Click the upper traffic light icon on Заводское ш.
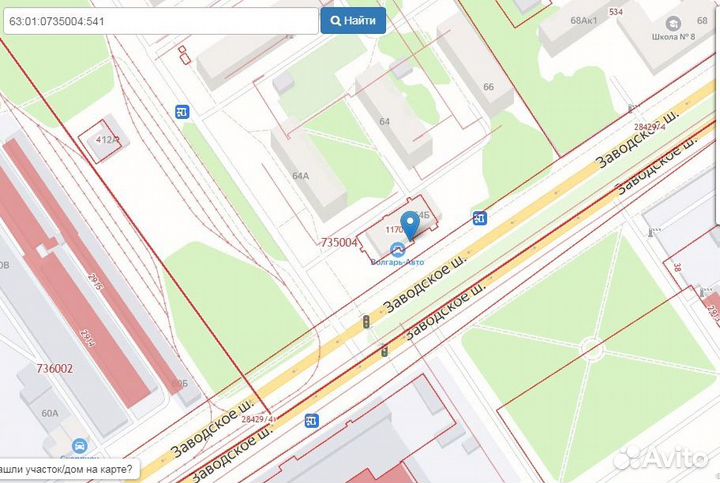Viewport: 720px width, 483px height. point(366,320)
